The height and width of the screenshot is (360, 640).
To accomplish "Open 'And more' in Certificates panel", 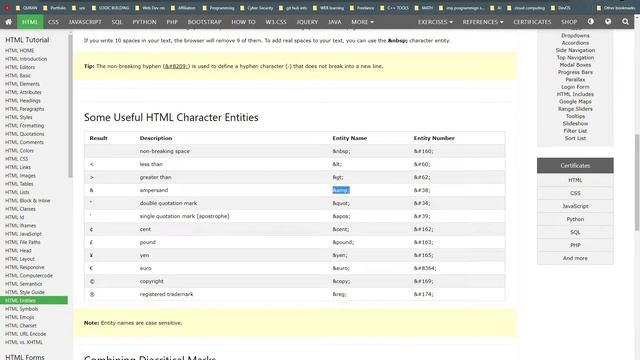I will (x=575, y=258).
